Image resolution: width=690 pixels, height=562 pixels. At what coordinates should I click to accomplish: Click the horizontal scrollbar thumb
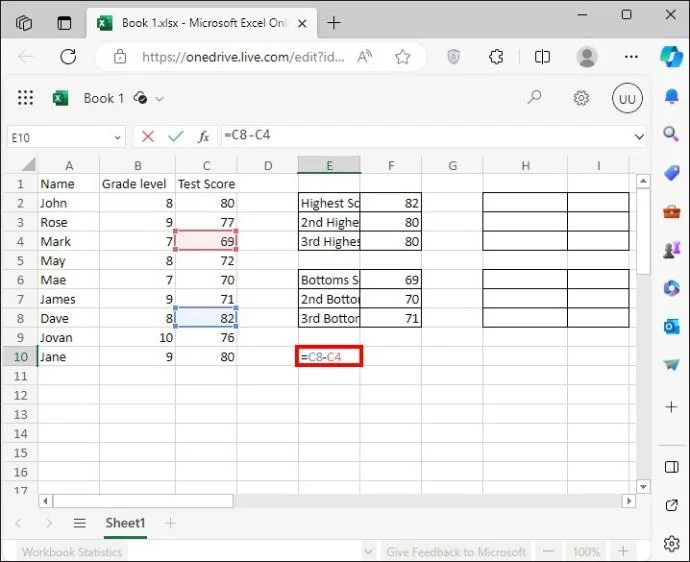pyautogui.click(x=143, y=501)
